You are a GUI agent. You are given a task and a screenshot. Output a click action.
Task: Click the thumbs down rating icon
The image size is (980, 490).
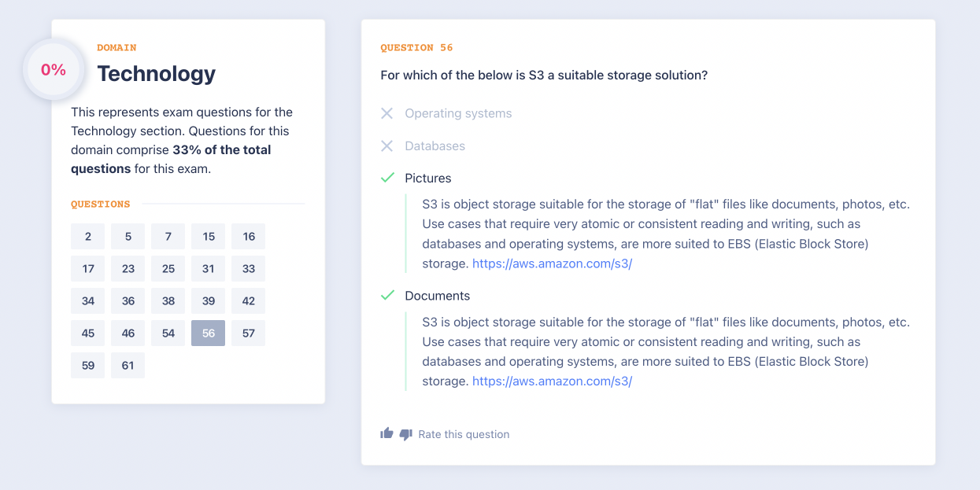click(405, 434)
